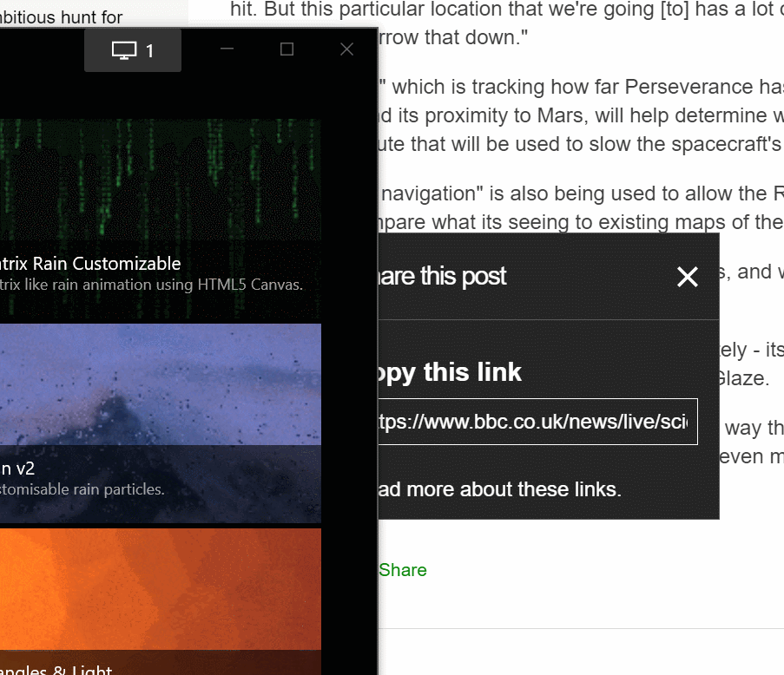Screen dimensions: 784x675
Task: Minimize the wallpaper app window
Action: (227, 49)
